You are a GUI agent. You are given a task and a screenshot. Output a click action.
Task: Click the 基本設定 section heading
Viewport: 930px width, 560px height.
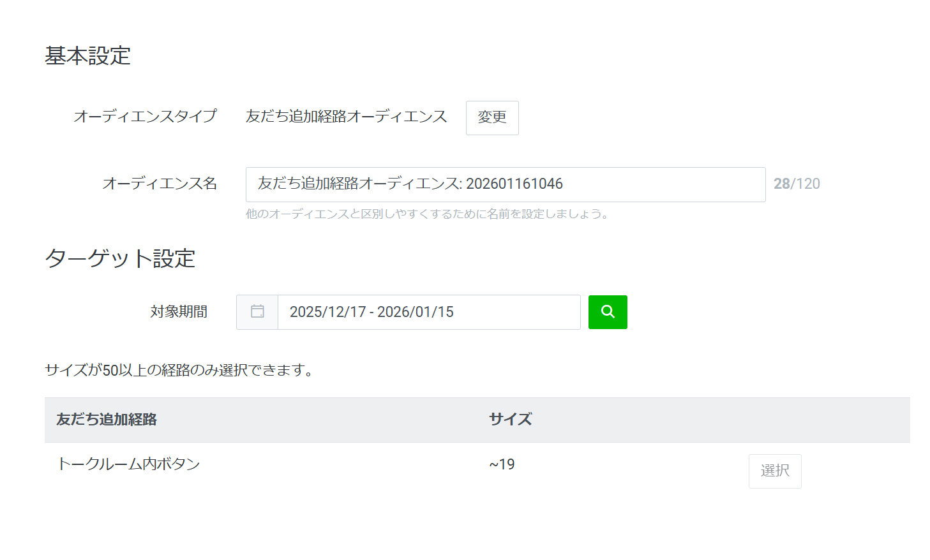87,56
